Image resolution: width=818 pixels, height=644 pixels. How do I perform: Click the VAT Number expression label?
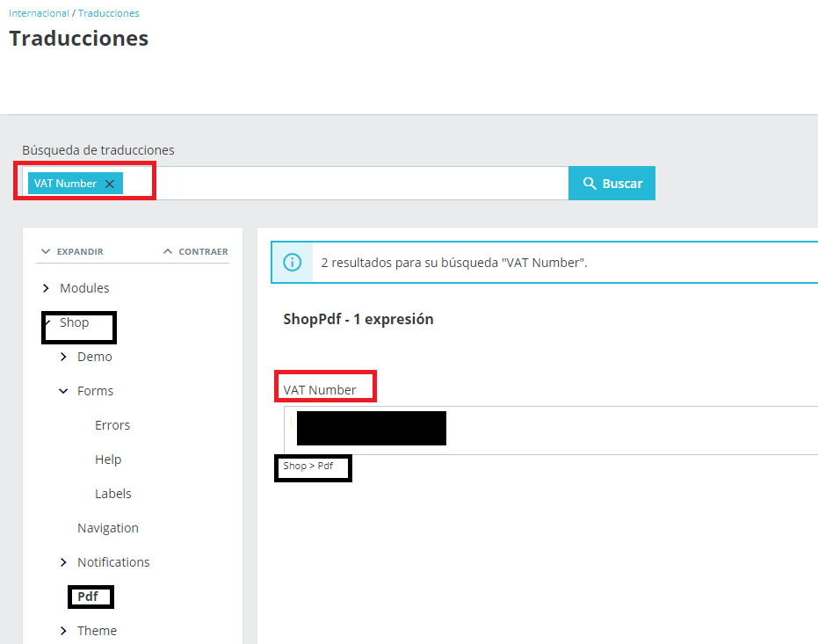point(319,390)
